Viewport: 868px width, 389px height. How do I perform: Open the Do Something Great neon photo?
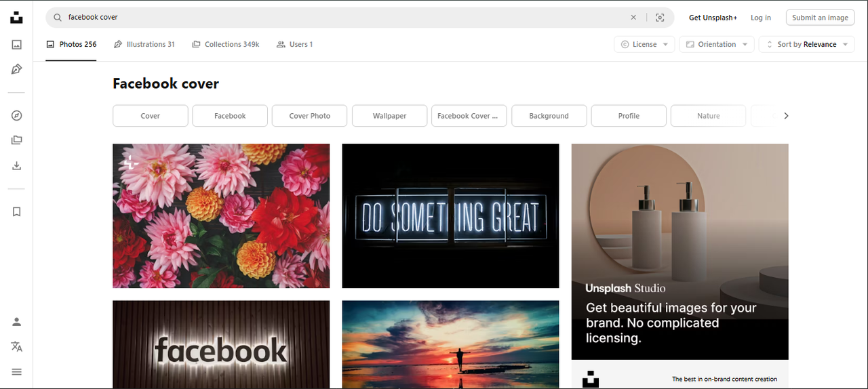(450, 216)
